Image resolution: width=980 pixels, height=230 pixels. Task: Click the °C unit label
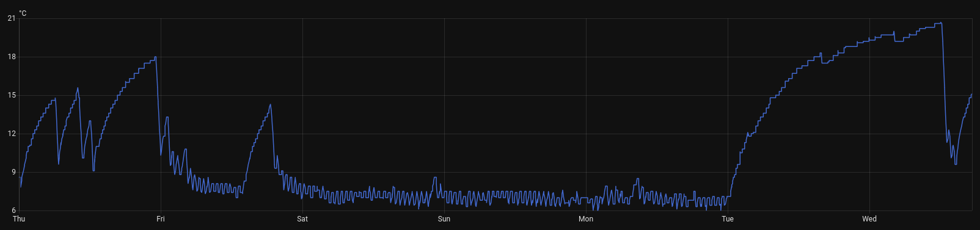coord(23,13)
